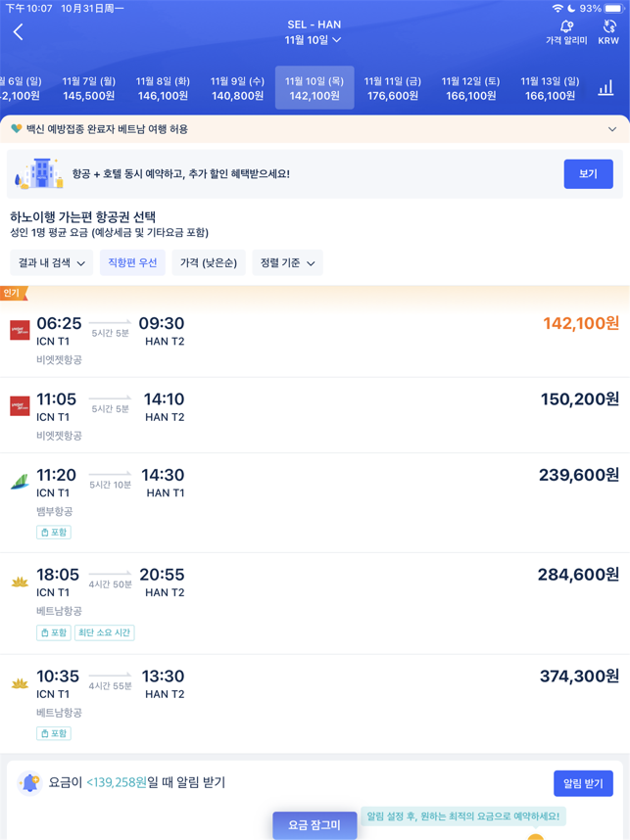Viewport: 630px width, 840px height.
Task: Open the 가격 알리미 bell icon
Action: (566, 26)
